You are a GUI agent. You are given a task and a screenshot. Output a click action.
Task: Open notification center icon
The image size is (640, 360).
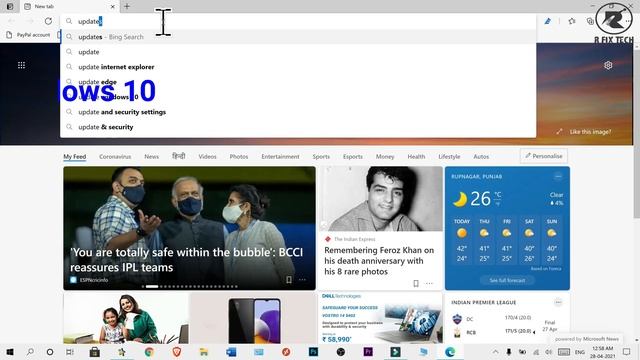coord(627,352)
